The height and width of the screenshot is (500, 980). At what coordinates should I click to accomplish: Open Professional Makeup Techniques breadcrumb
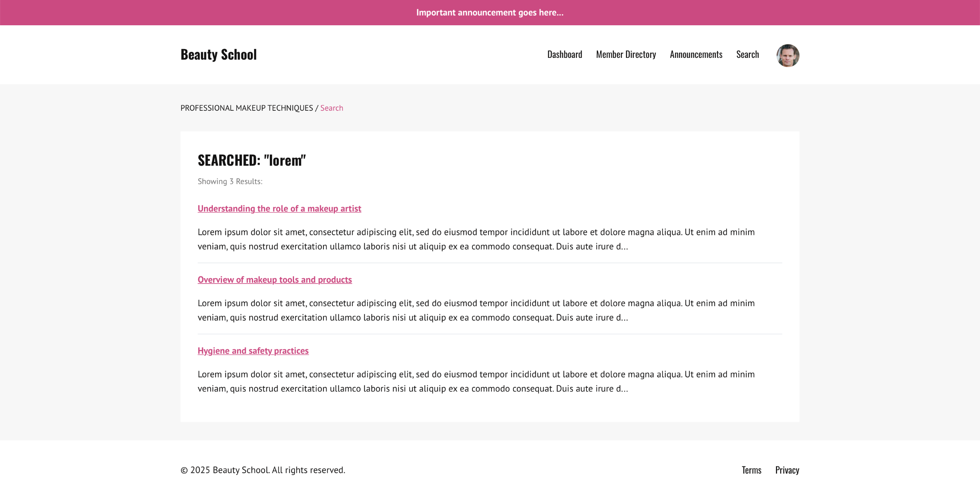click(247, 108)
